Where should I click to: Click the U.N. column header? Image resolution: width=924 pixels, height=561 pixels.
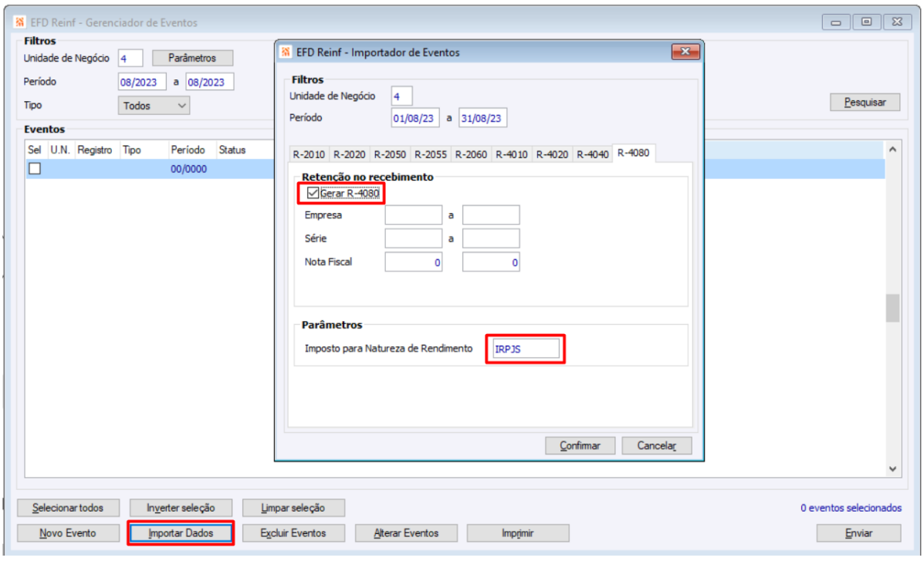pos(60,150)
